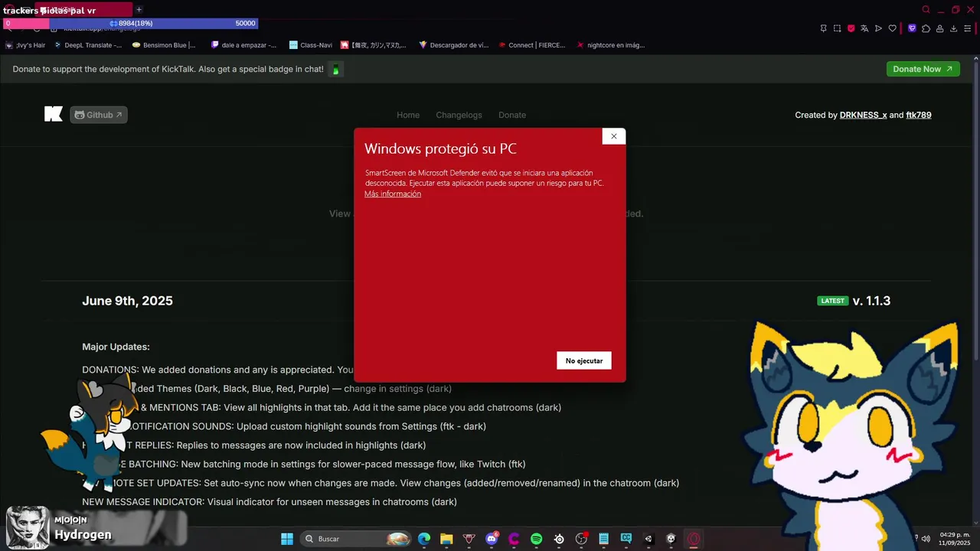Open the nightcore en imág... bookmark
Viewport: 980px width, 551px height.
click(610, 45)
